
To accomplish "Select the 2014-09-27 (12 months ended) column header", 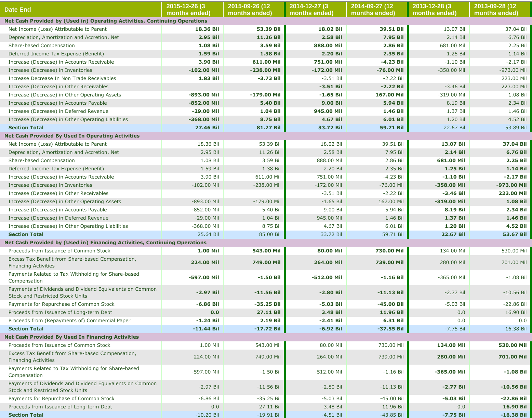I will pyautogui.click(x=377, y=10).
